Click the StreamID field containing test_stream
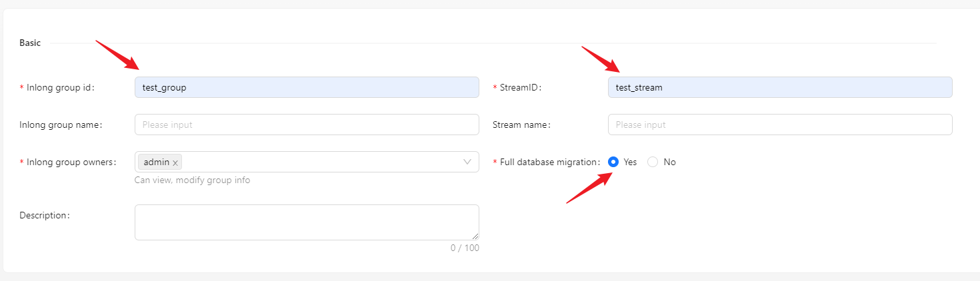Viewport: 980px width, 281px height. (x=779, y=87)
